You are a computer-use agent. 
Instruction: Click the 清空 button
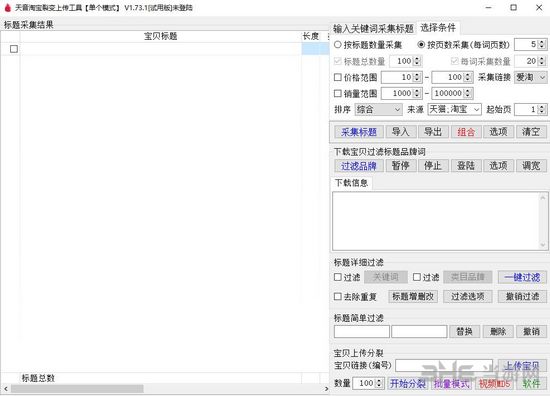531,132
